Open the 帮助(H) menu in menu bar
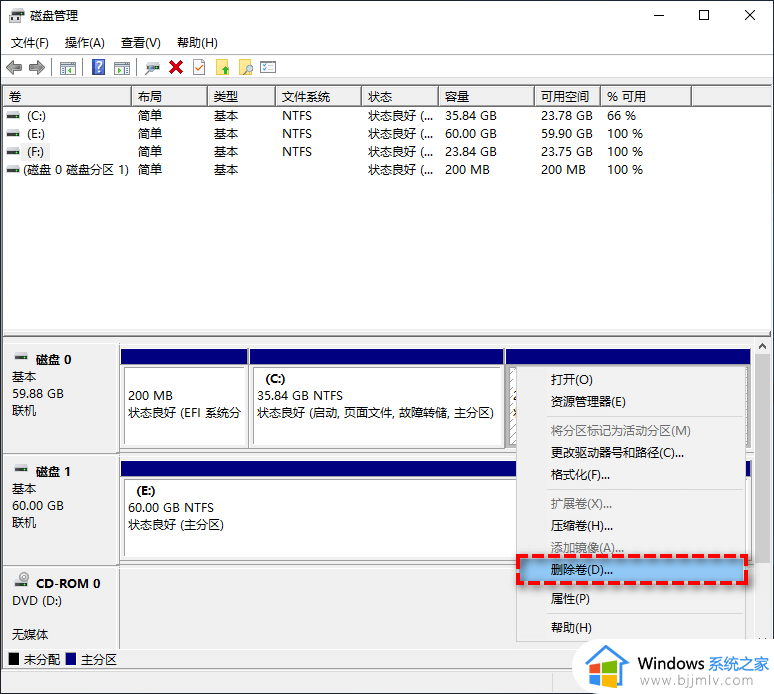774x694 pixels. pyautogui.click(x=197, y=43)
